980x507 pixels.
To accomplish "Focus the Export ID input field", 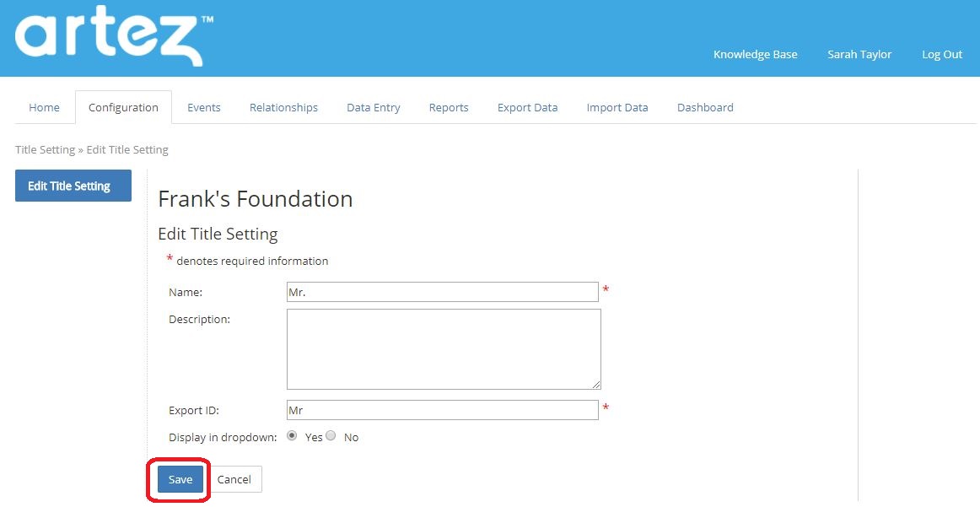I will point(443,410).
